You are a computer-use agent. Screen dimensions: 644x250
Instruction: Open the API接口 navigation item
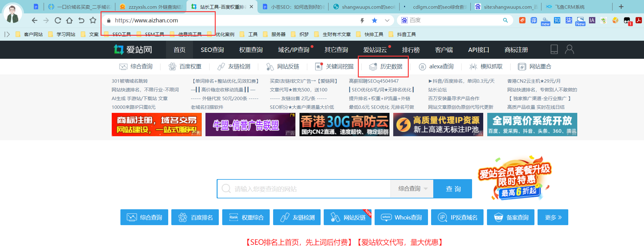(x=479, y=50)
